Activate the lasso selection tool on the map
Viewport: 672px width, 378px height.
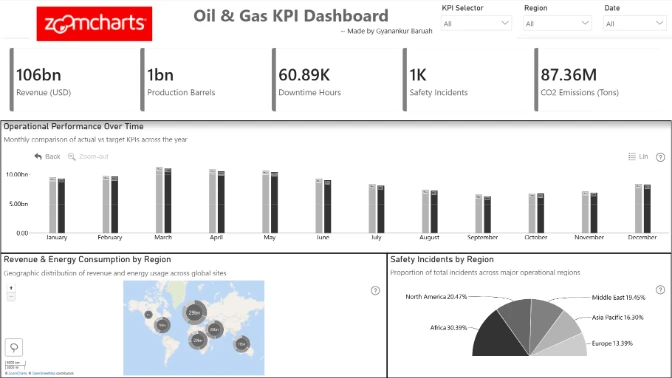tap(14, 347)
